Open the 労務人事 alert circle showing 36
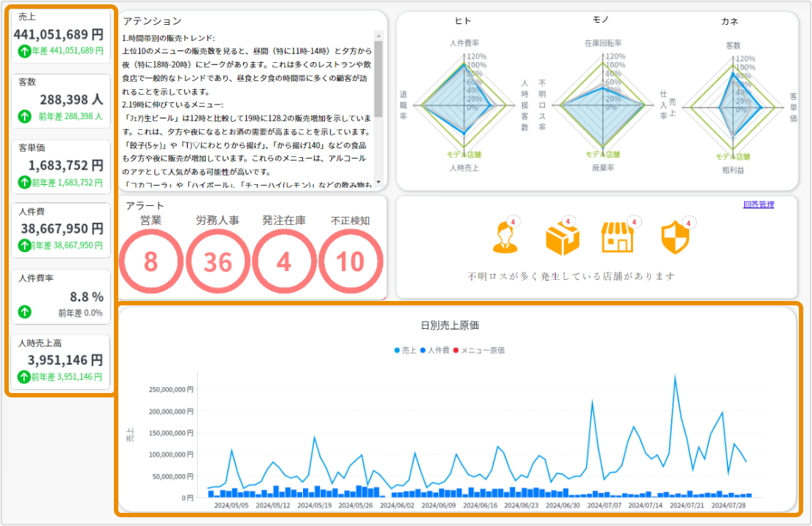 (x=218, y=262)
